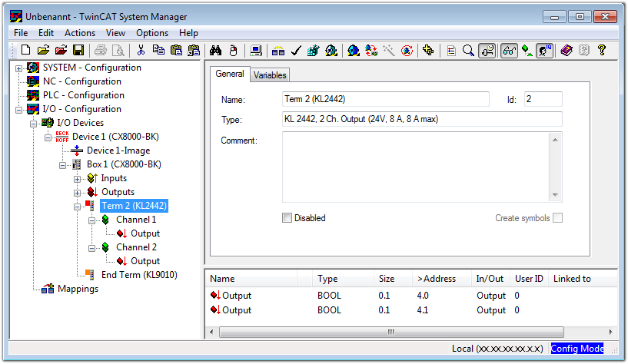The height and width of the screenshot is (364, 628).
Task: Click the Scan devices magic wand icon
Action: [x=388, y=51]
